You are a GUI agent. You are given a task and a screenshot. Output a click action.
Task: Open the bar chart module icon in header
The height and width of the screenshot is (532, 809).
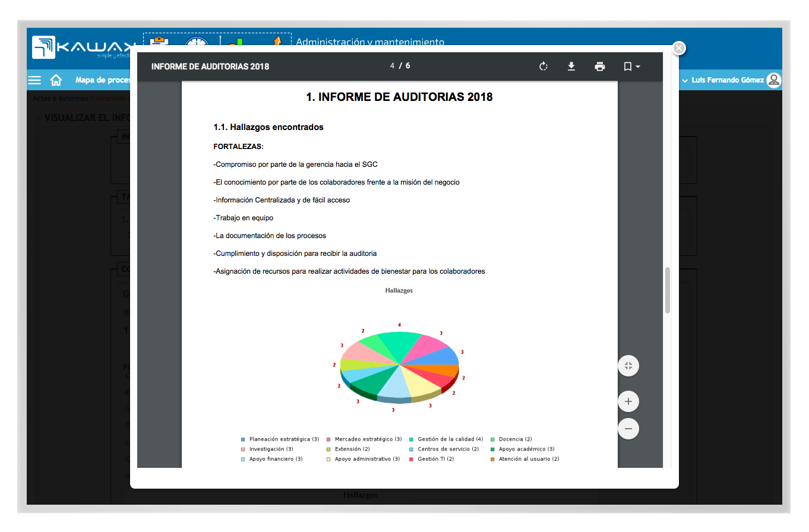(236, 42)
